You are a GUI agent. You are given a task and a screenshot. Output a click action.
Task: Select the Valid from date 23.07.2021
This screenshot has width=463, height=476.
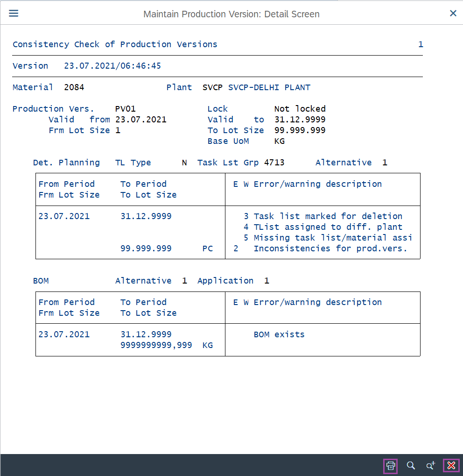(x=140, y=119)
